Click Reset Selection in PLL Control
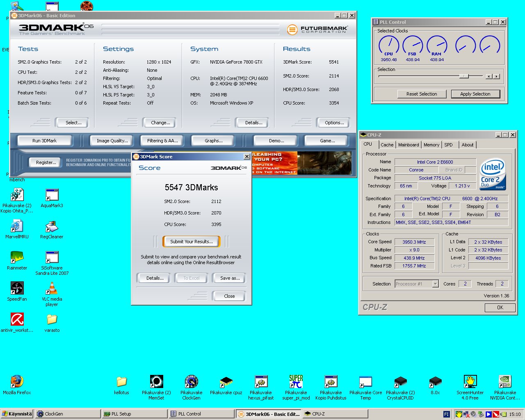 (422, 94)
